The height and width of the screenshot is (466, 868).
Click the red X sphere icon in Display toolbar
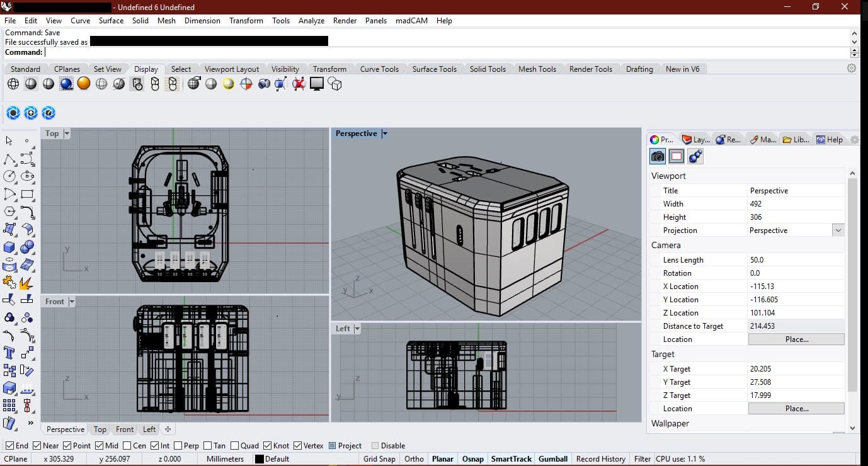coord(299,84)
